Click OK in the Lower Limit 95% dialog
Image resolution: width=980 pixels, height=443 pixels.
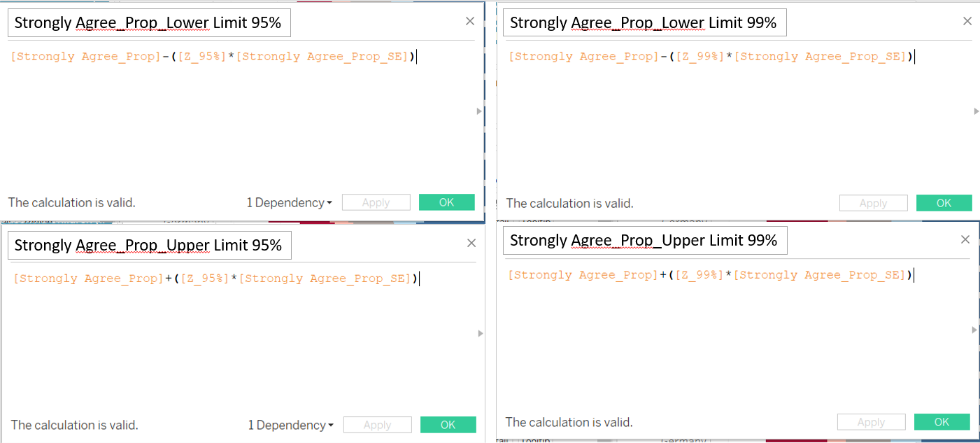[x=446, y=202]
